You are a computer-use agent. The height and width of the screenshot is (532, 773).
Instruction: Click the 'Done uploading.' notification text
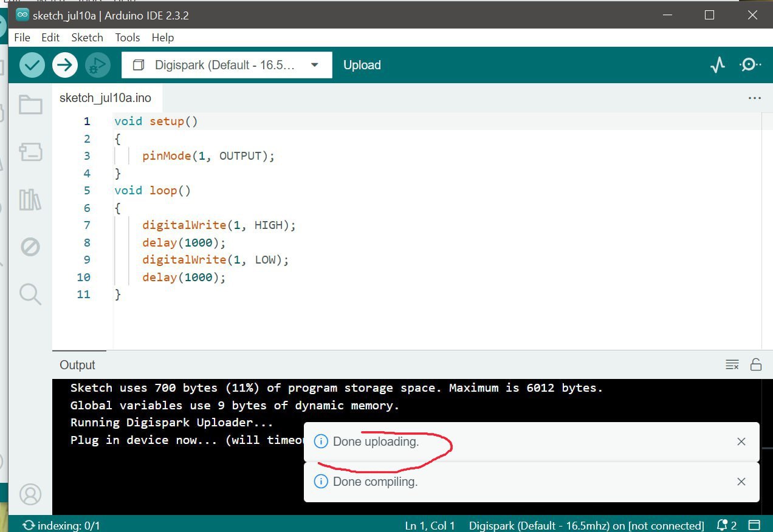pos(376,442)
